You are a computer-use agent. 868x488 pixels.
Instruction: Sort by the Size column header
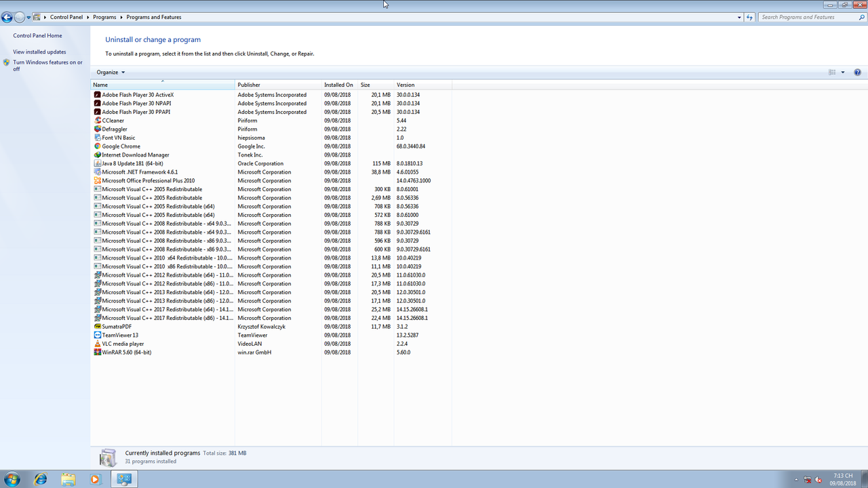[376, 85]
